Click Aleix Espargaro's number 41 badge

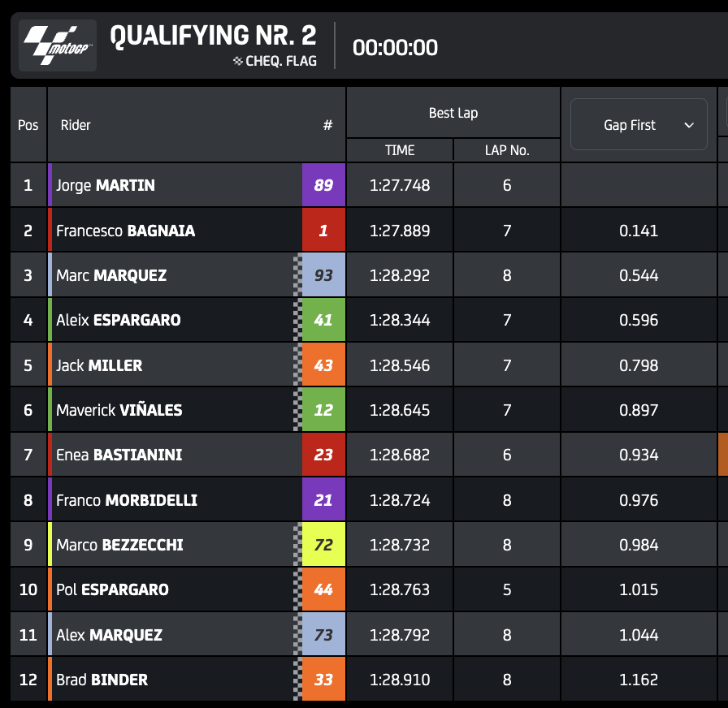pyautogui.click(x=323, y=320)
